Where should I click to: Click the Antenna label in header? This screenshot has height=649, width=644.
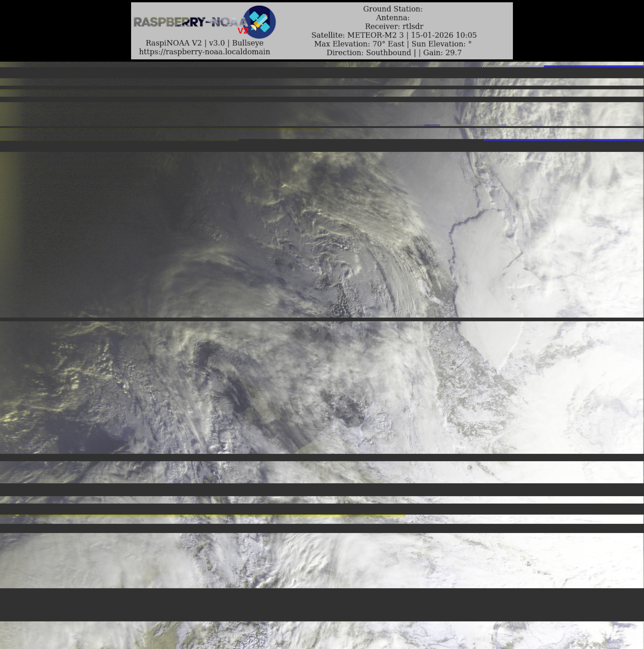(393, 17)
